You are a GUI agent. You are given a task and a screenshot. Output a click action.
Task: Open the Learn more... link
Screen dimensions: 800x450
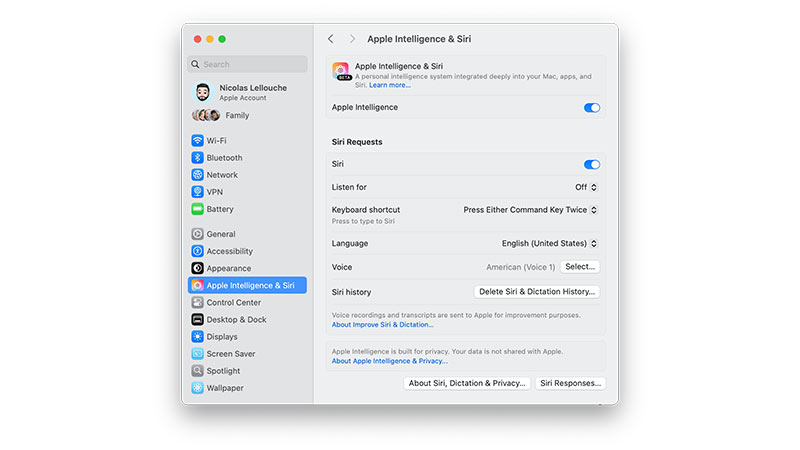(390, 85)
